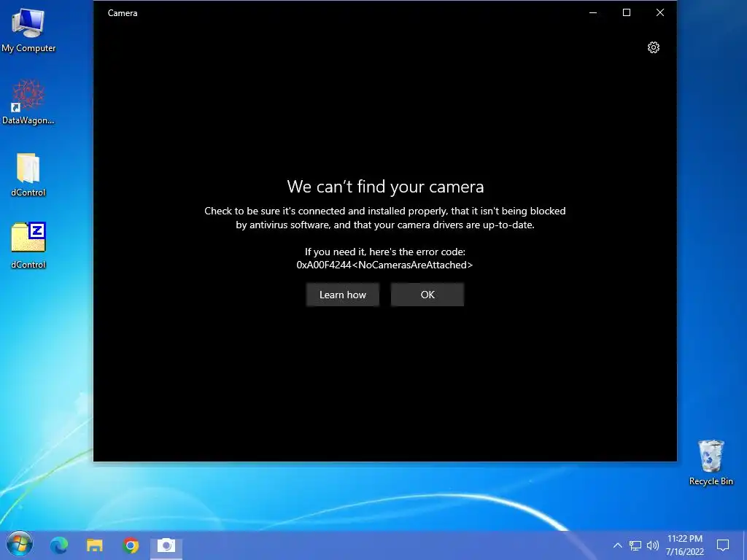Screen dimensions: 747x560
Task: Select the DataWagon shortcut icon
Action: (28, 101)
